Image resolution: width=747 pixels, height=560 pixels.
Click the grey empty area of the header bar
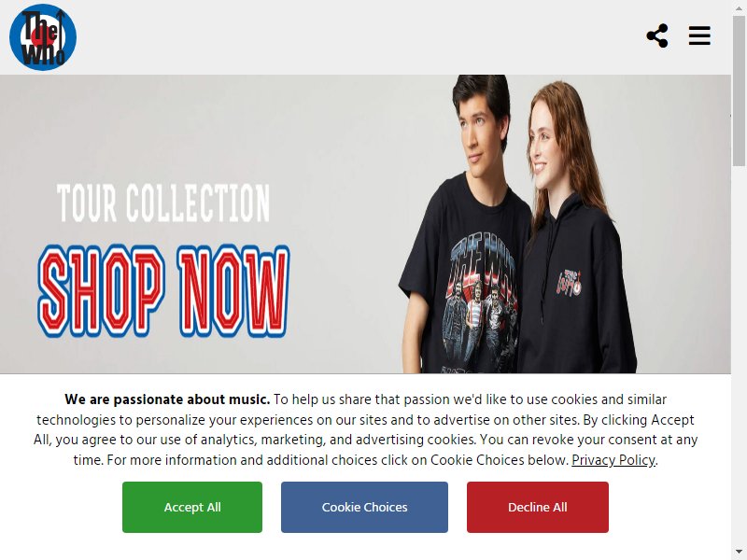(358, 37)
